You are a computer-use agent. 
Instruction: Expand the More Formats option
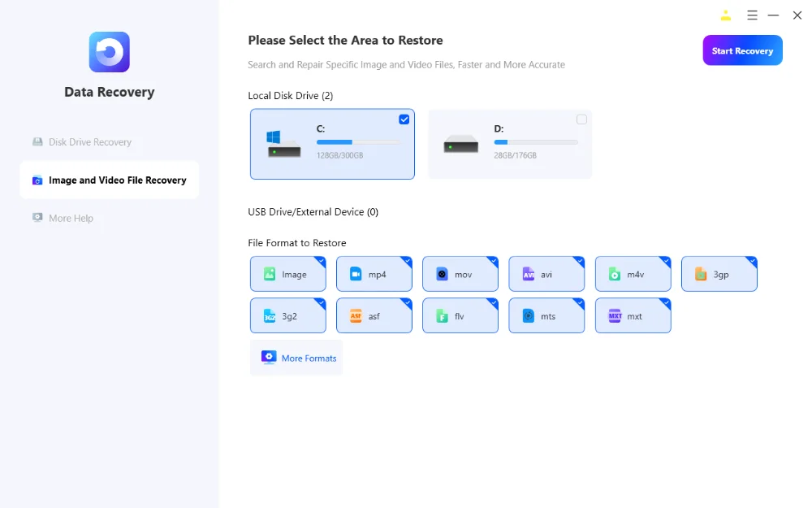[x=308, y=358]
